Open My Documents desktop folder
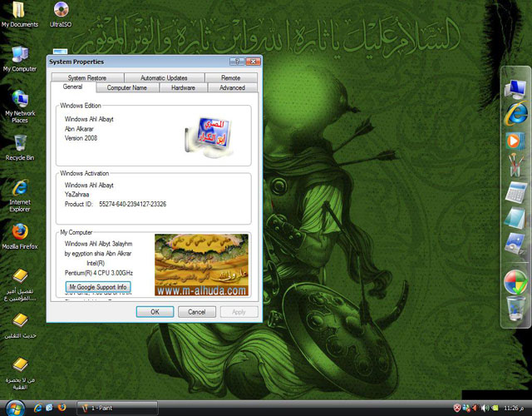The height and width of the screenshot is (416, 532). point(19,15)
